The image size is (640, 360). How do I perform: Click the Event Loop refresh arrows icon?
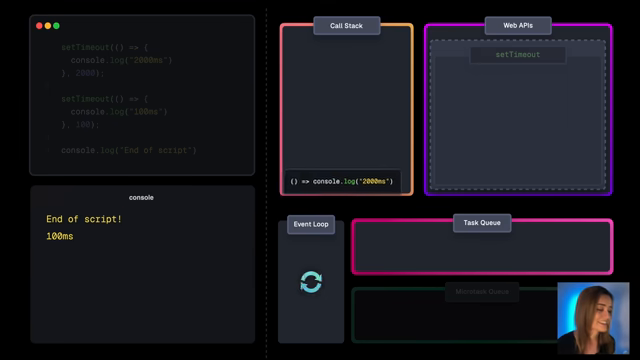(x=311, y=282)
